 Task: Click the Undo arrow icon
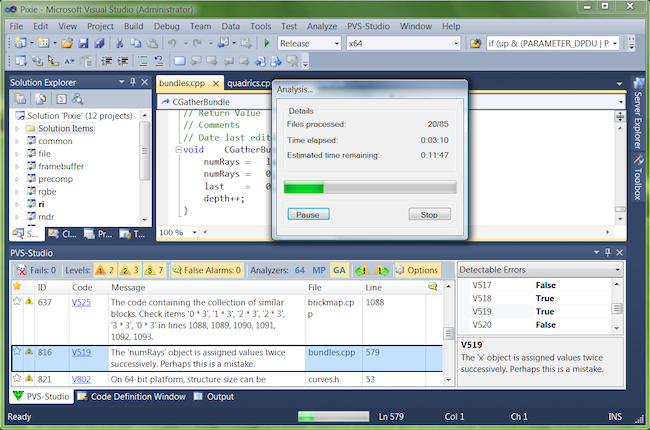pos(172,43)
